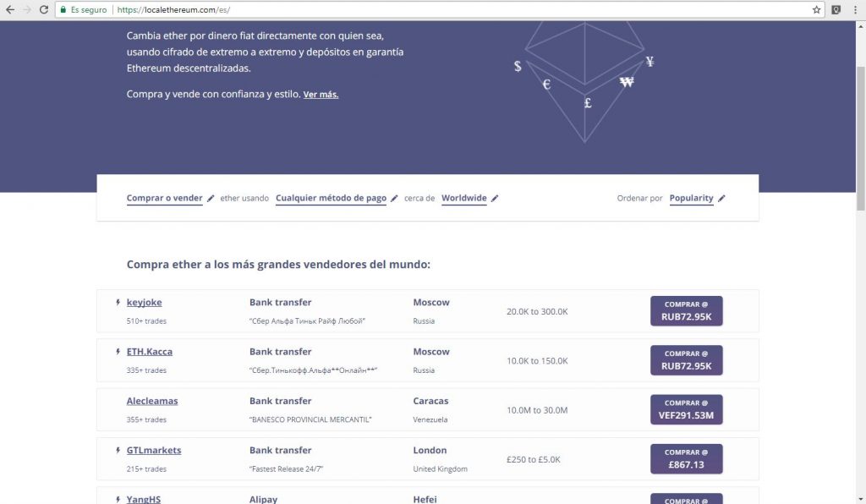This screenshot has width=866, height=504.
Task: Click the 10.0K to 150.0K limit
Action: tap(537, 361)
